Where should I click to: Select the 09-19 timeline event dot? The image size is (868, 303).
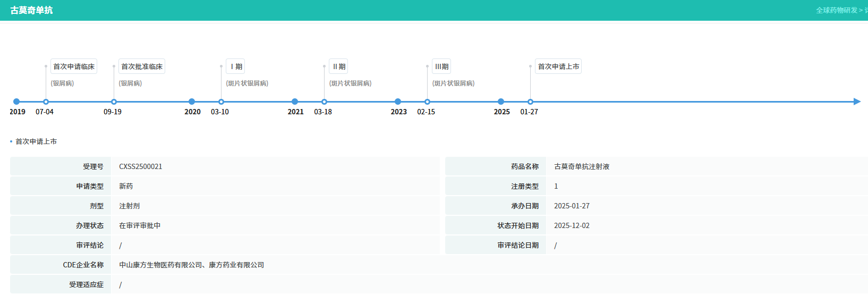(x=114, y=102)
